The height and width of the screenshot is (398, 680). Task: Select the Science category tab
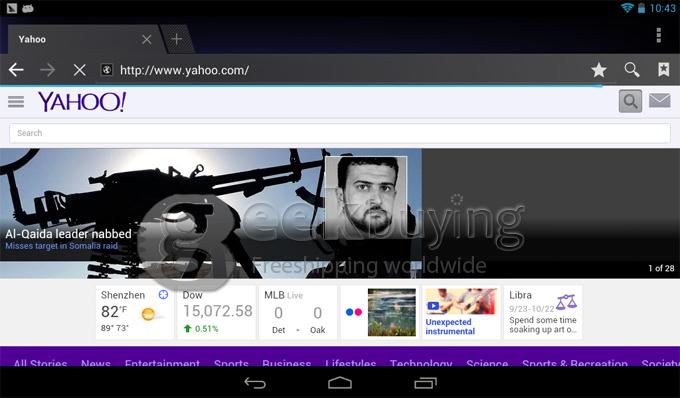[x=487, y=363]
